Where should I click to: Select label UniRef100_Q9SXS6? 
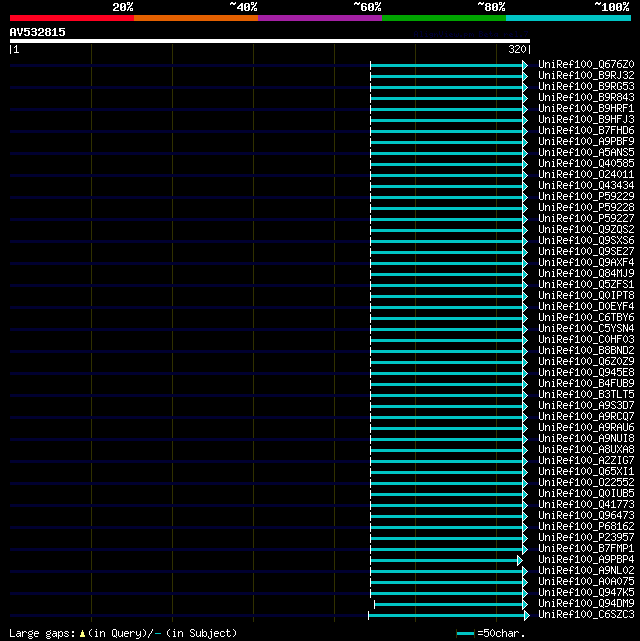tap(586, 240)
